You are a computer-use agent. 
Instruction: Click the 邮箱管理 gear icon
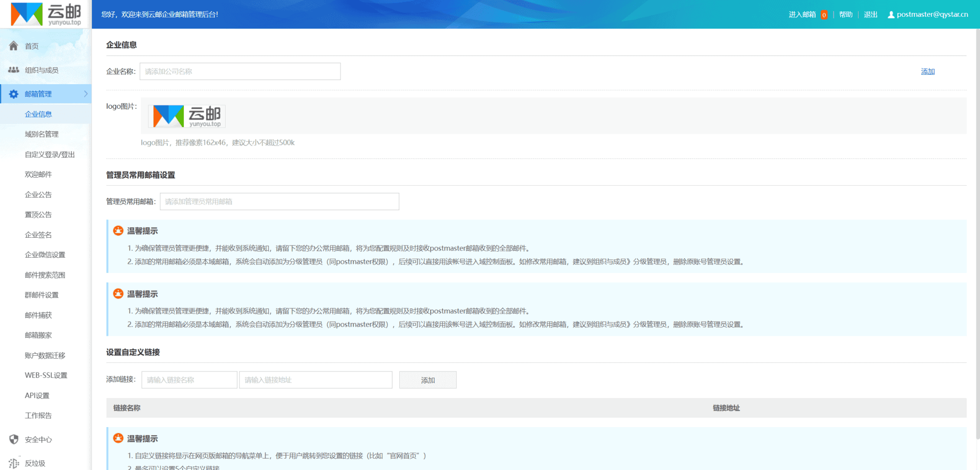click(14, 94)
